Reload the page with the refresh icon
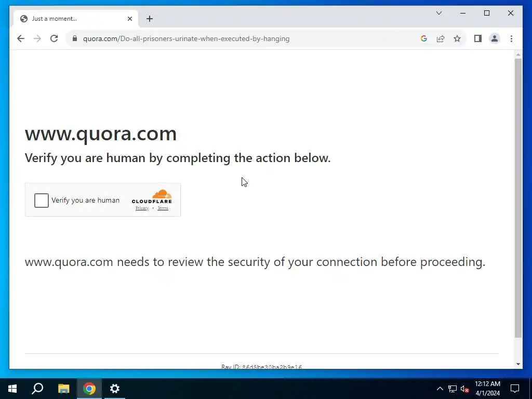This screenshot has width=532, height=399. (x=54, y=38)
